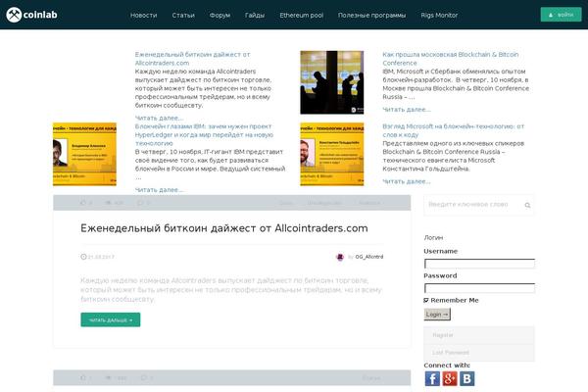This screenshot has height=392, width=588.
Task: Open the Ethereum pool page
Action: pos(302,16)
